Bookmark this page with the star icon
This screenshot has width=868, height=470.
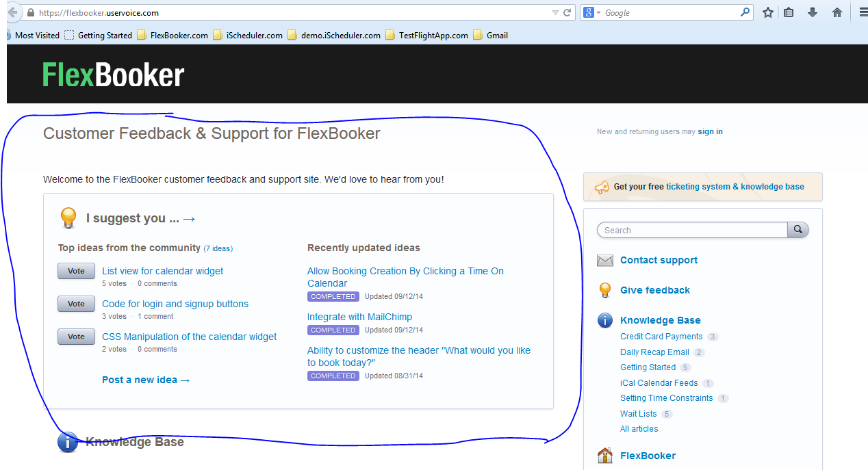point(768,12)
